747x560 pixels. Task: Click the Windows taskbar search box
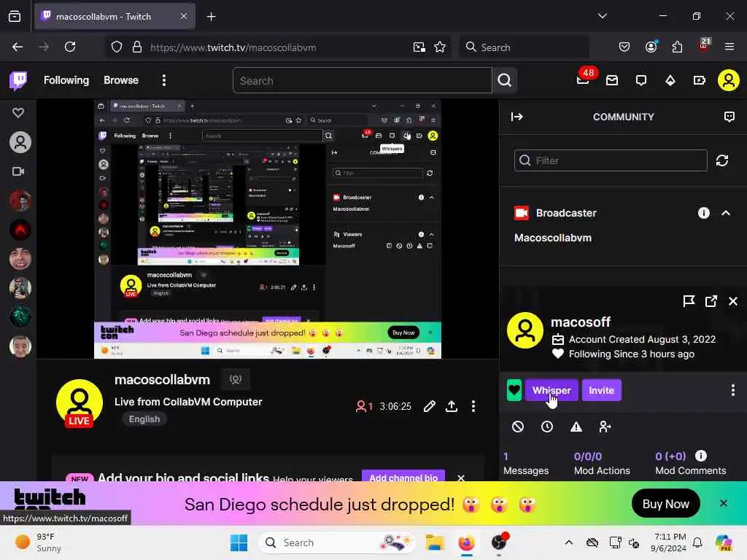pos(337,542)
